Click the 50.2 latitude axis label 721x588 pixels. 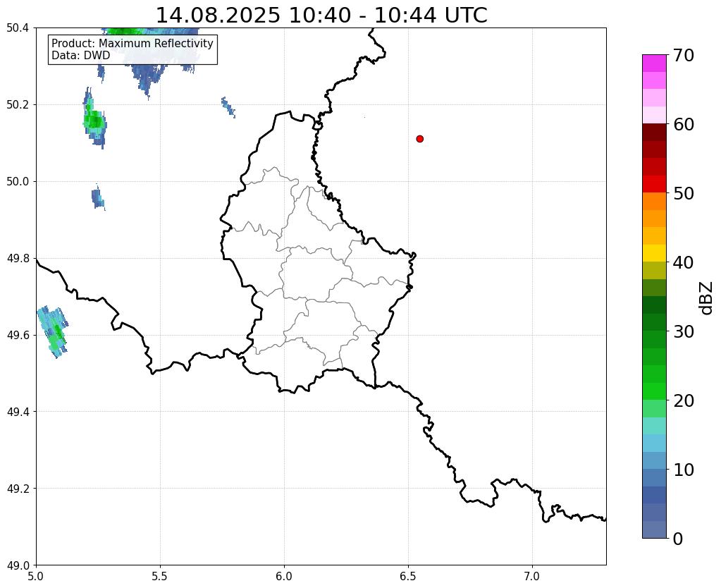(x=18, y=105)
